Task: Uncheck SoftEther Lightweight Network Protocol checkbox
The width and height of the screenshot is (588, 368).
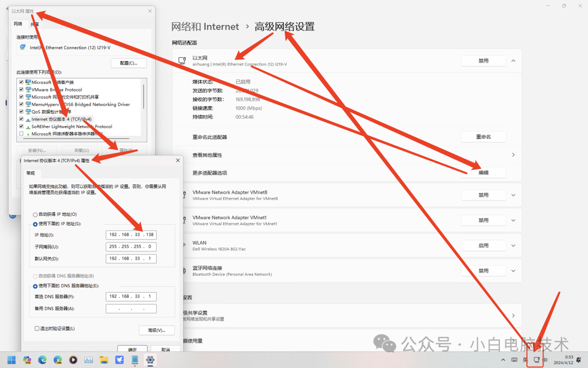Action: click(21, 126)
